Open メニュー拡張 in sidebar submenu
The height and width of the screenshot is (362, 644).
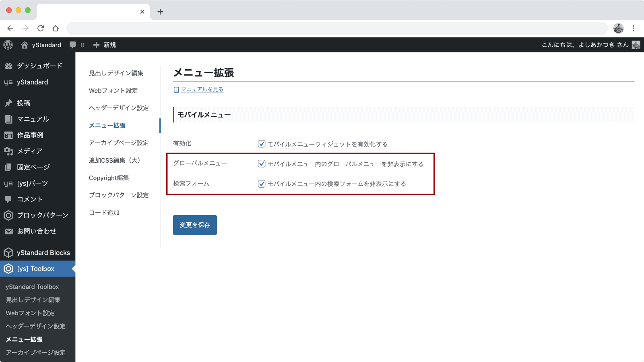click(24, 339)
